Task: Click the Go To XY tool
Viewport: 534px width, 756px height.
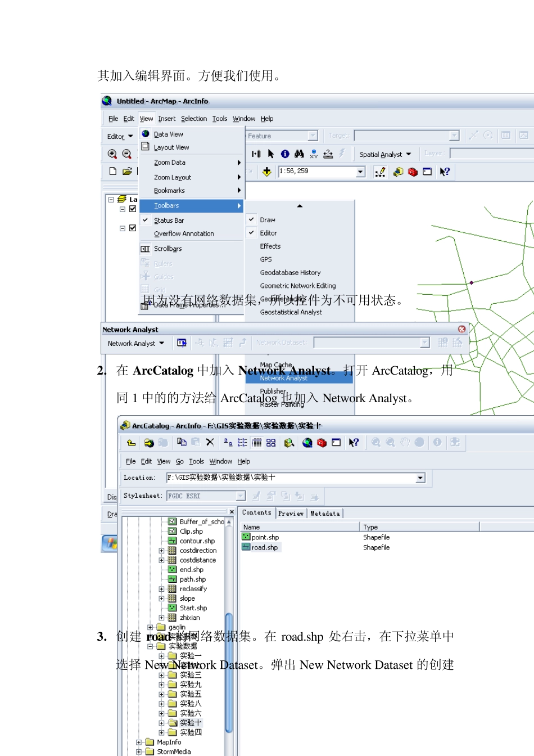Action: [x=314, y=154]
